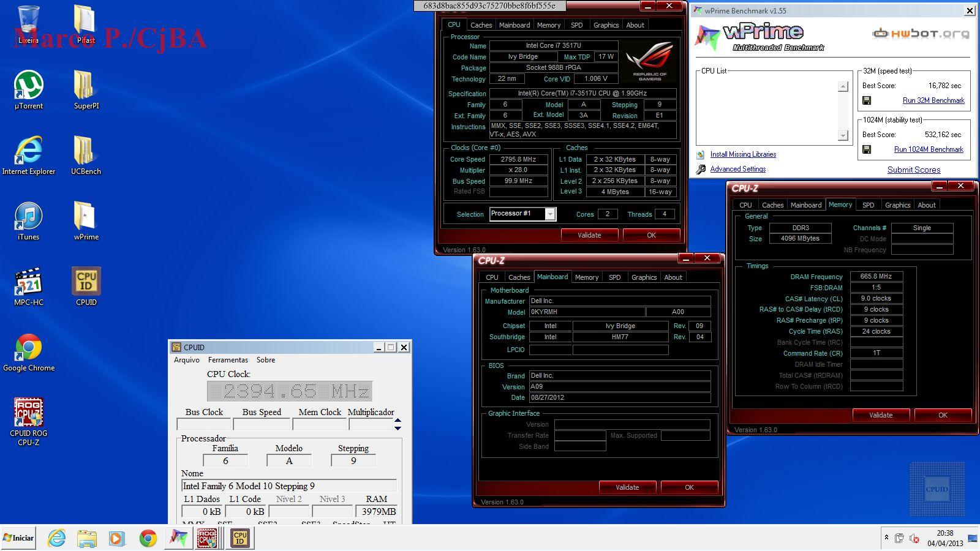Click Run 32M Benchmark link
The height and width of the screenshot is (551, 980).
tap(933, 100)
